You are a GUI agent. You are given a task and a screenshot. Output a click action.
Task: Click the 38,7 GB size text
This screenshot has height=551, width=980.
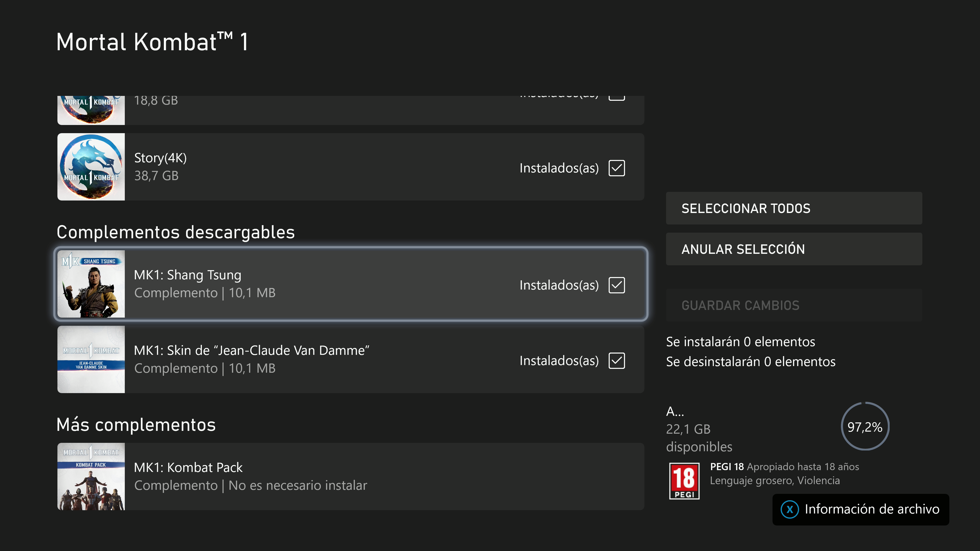tap(156, 176)
